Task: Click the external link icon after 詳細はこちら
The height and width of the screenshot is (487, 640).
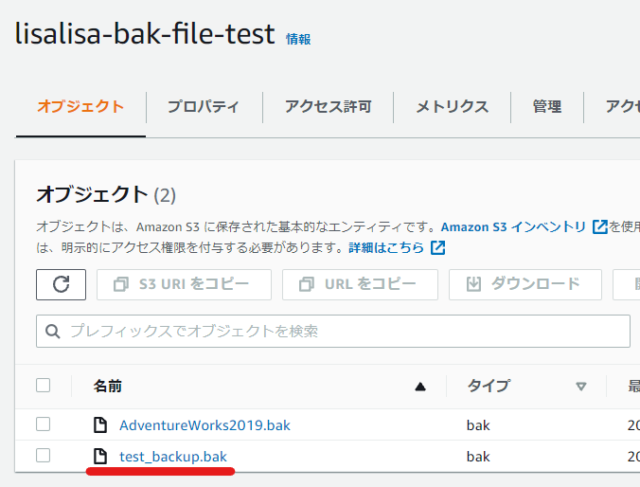Action: pyautogui.click(x=438, y=247)
